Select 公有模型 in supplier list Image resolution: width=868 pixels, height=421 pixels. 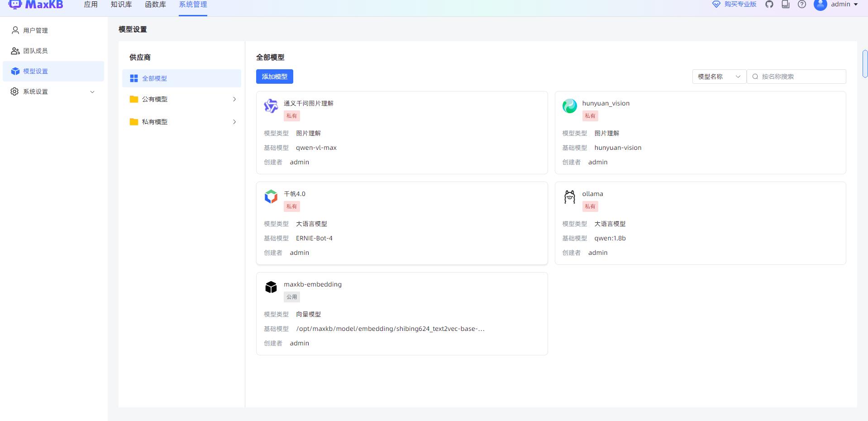coord(181,99)
